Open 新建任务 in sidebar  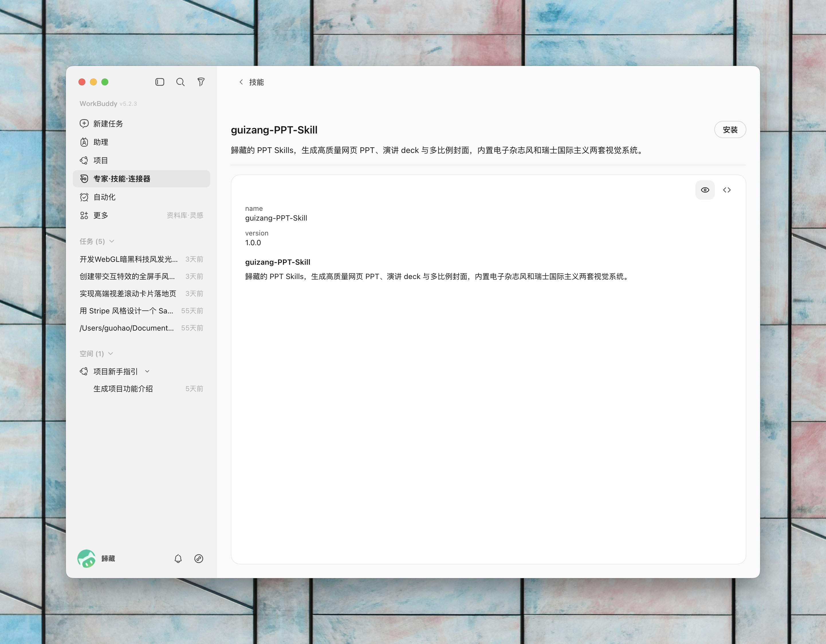click(141, 124)
